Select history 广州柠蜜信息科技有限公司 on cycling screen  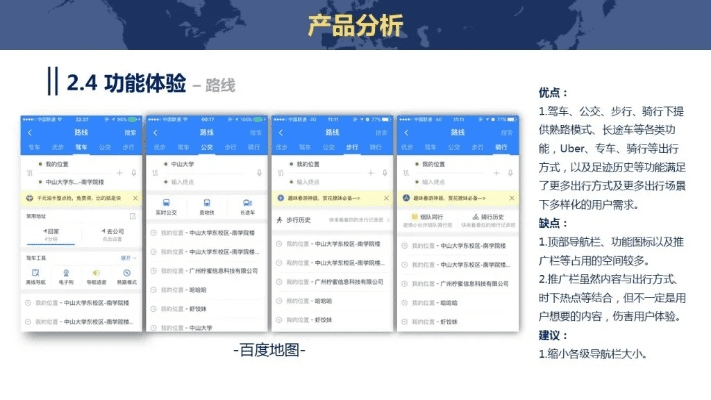(x=458, y=283)
